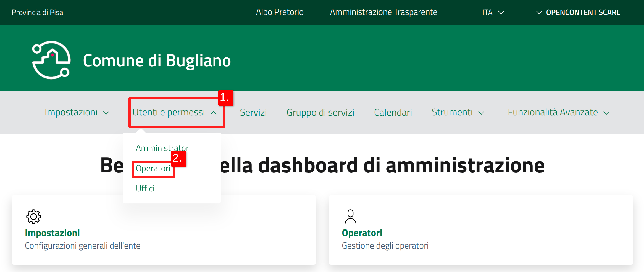Click the Provincia di Pisa link
The image size is (644, 272).
point(37,12)
